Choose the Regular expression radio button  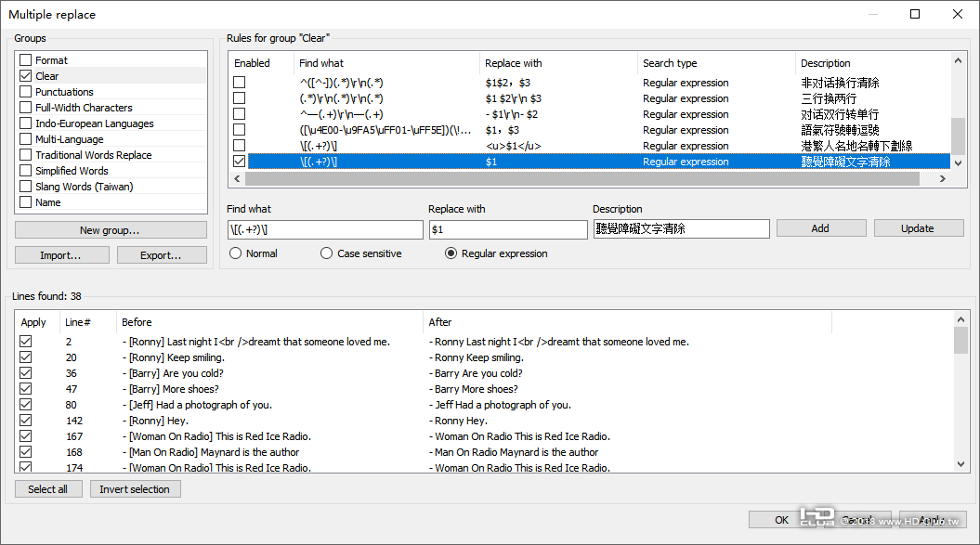tap(451, 253)
